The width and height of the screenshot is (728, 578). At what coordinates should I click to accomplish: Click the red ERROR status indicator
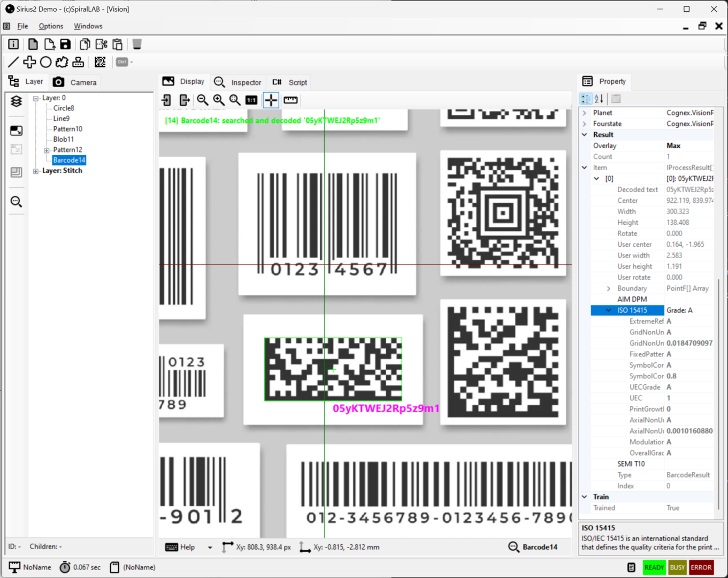click(701, 567)
